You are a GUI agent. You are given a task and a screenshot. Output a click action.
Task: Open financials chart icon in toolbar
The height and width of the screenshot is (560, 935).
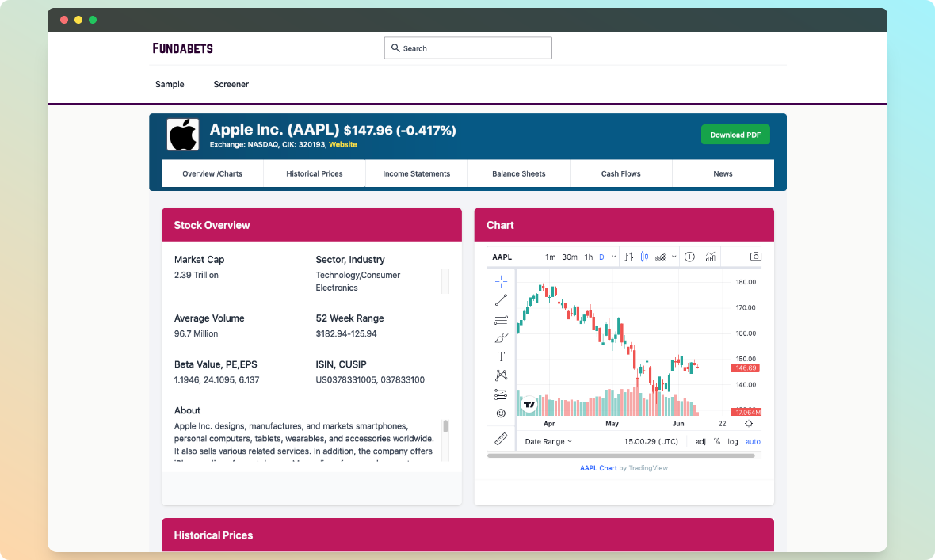coord(710,257)
